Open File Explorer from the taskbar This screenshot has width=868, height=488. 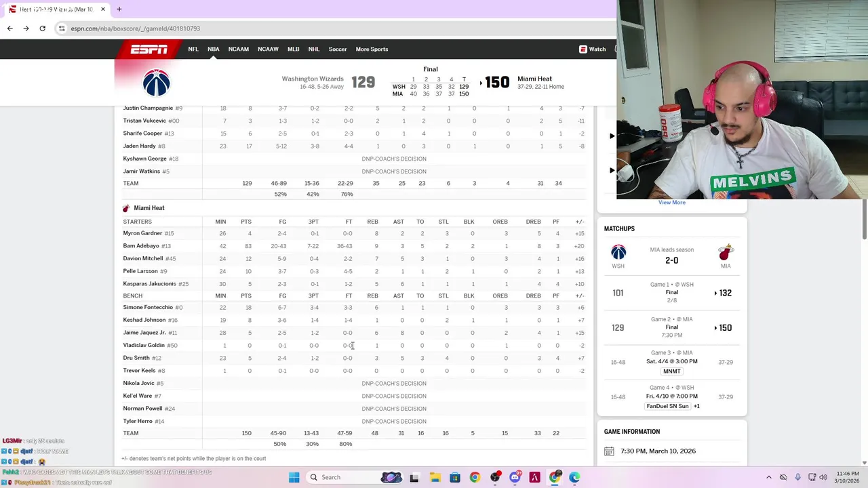pos(435,477)
